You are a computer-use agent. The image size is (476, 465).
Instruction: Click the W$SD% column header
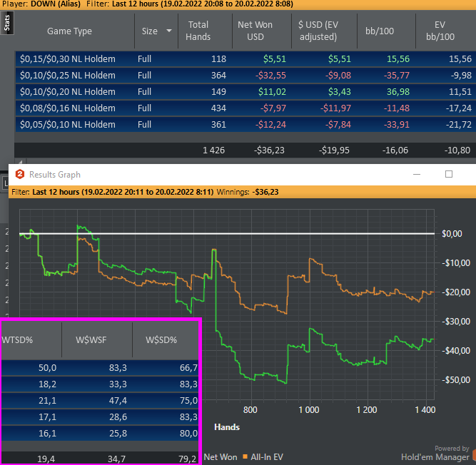tap(163, 339)
